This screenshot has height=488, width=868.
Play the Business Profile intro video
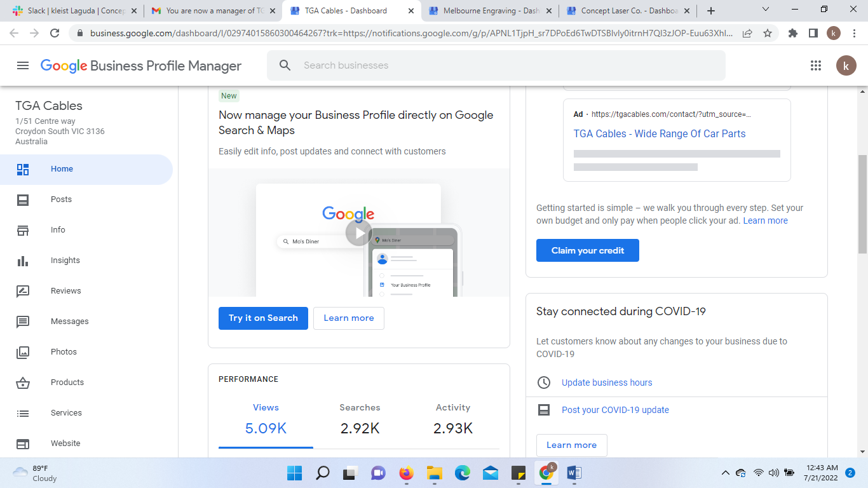pos(359,233)
